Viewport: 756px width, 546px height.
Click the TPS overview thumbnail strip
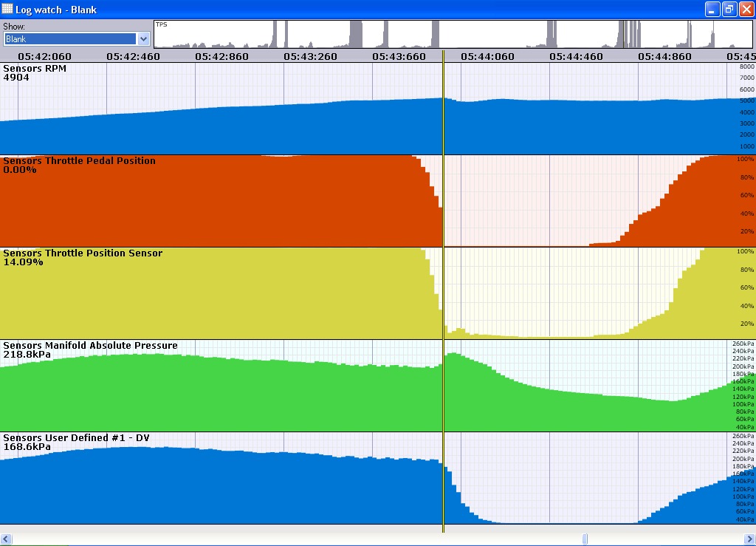tap(453, 34)
